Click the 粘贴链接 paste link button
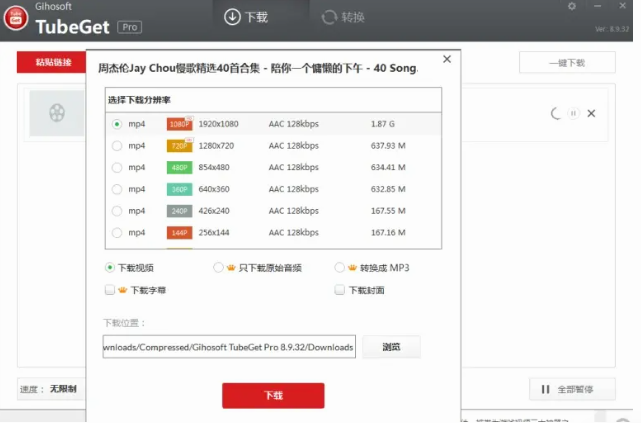This screenshot has height=423, width=641. coord(52,62)
